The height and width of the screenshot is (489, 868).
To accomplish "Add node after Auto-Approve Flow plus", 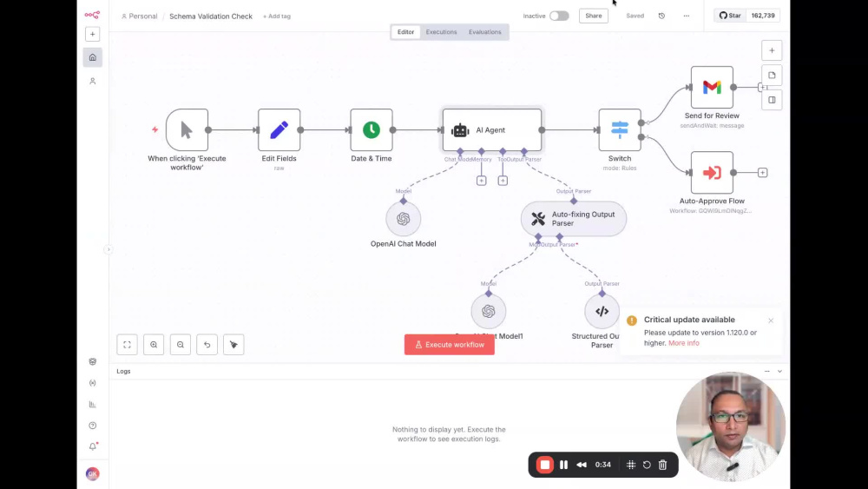I will (762, 173).
